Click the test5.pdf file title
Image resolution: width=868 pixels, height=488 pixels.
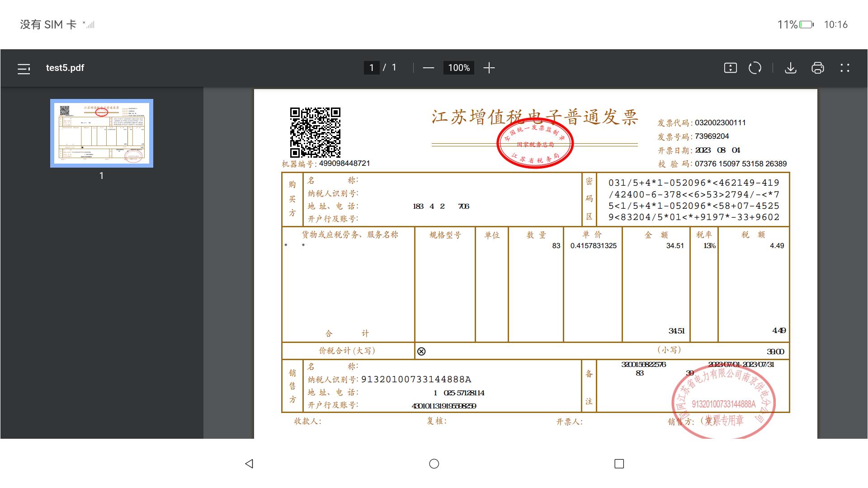tap(65, 68)
